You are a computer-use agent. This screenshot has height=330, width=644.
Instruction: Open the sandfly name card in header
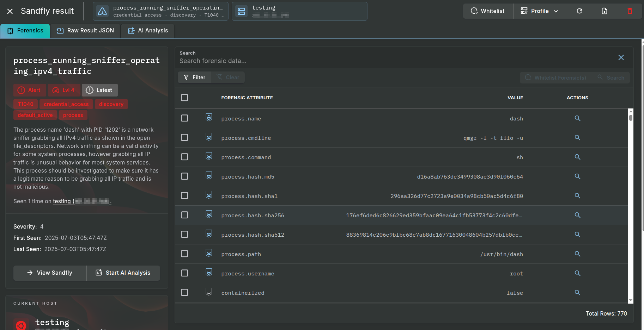160,11
